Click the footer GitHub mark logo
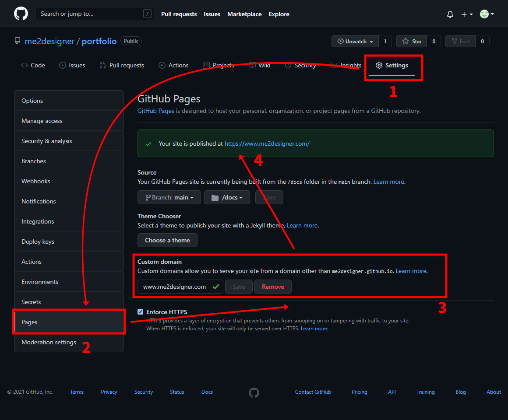508x420 pixels. [x=254, y=392]
